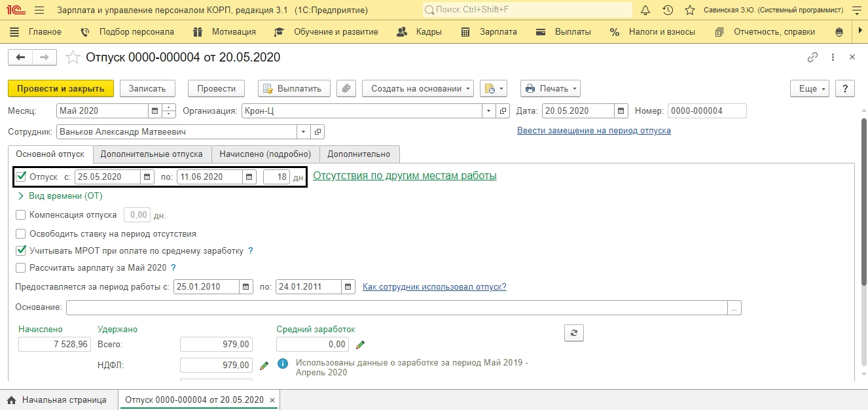Image resolution: width=868 pixels, height=410 pixels.
Task: Edit НДФЛ pencil icon
Action: tap(264, 366)
